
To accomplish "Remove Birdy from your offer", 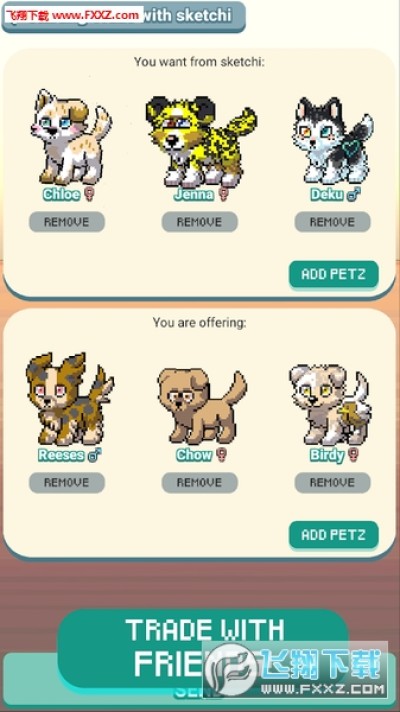I will click(x=332, y=482).
